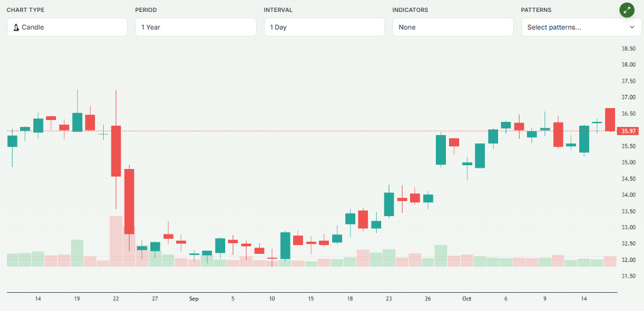The height and width of the screenshot is (311, 644).
Task: Open the Interval dropdown showing 1 Day
Action: click(324, 27)
